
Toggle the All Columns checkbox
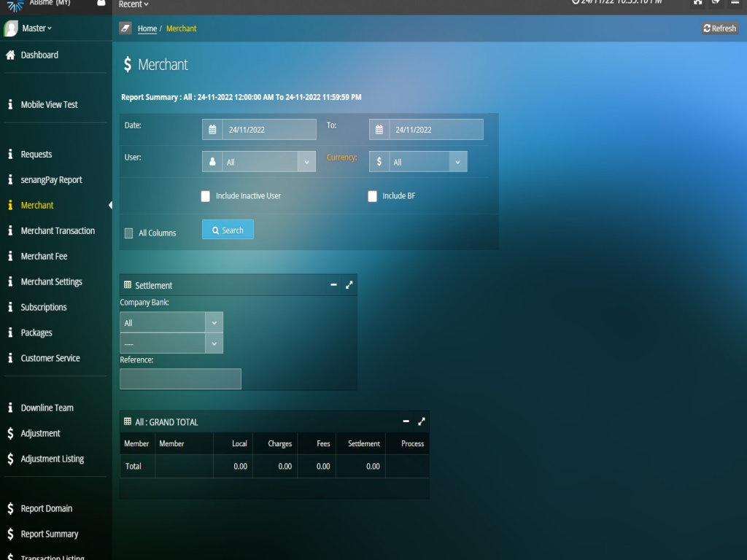[x=129, y=233]
